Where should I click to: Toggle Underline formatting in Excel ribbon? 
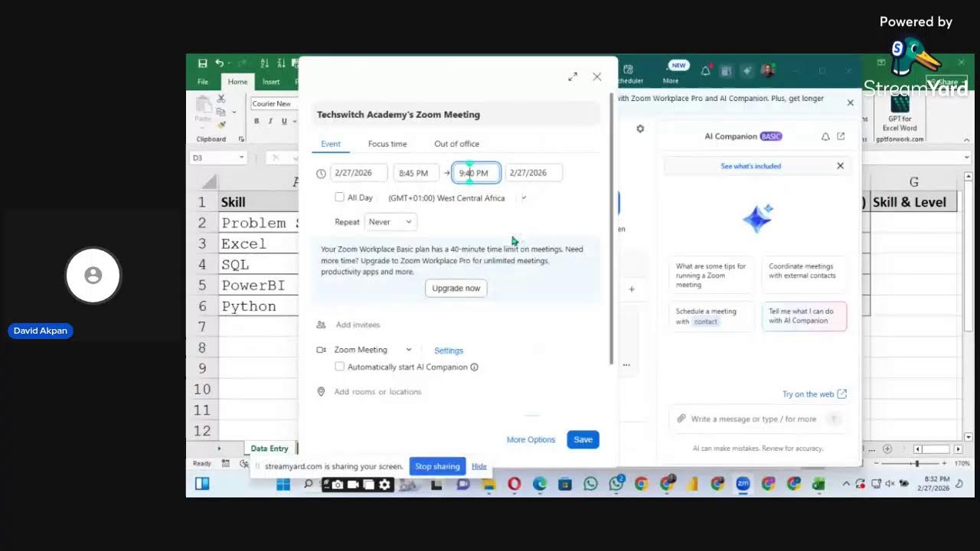click(284, 121)
